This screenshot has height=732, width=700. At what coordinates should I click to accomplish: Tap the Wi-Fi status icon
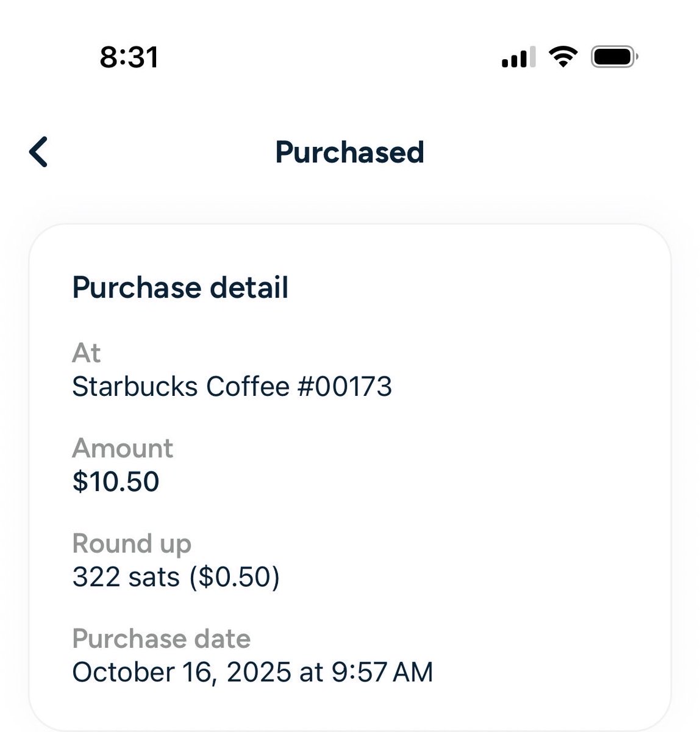[563, 57]
